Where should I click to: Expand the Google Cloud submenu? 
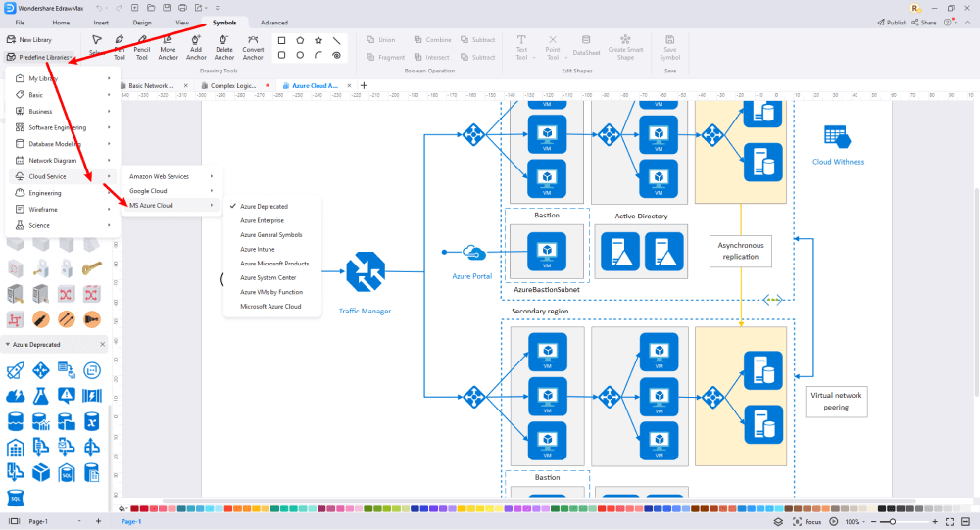click(x=171, y=191)
